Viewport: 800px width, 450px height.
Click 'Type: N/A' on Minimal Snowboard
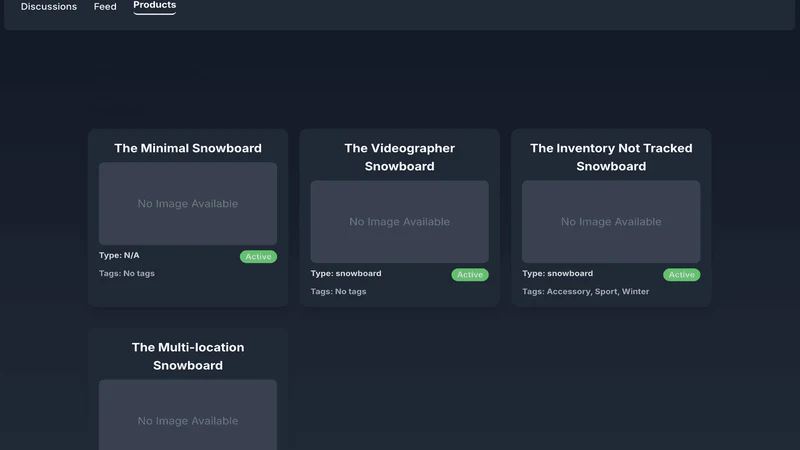119,255
